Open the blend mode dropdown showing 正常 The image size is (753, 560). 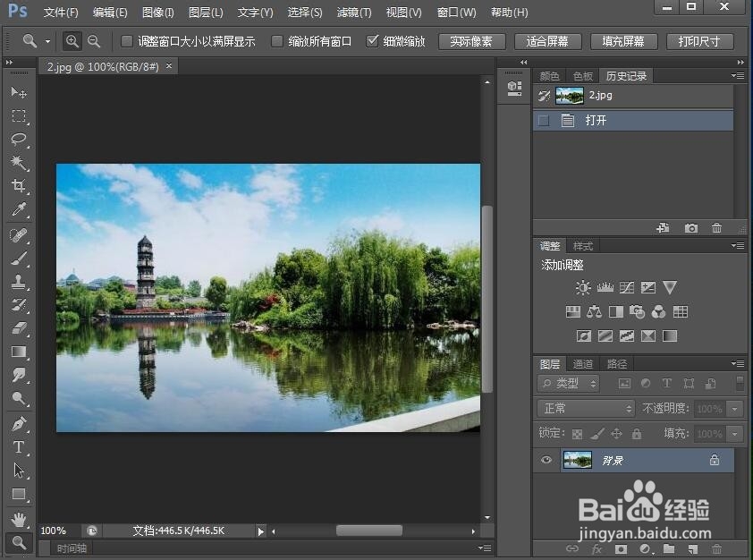pos(585,408)
